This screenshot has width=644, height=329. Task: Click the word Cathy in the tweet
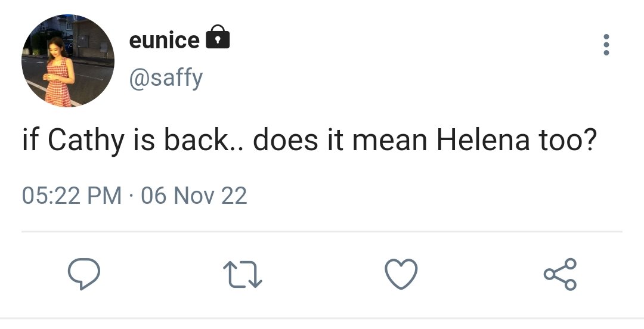tap(86, 141)
